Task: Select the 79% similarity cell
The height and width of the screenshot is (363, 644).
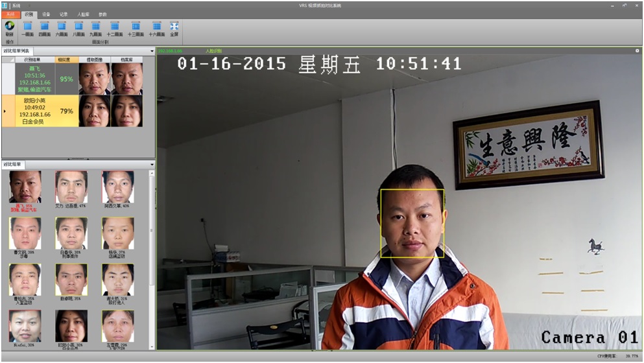Action: (x=67, y=111)
